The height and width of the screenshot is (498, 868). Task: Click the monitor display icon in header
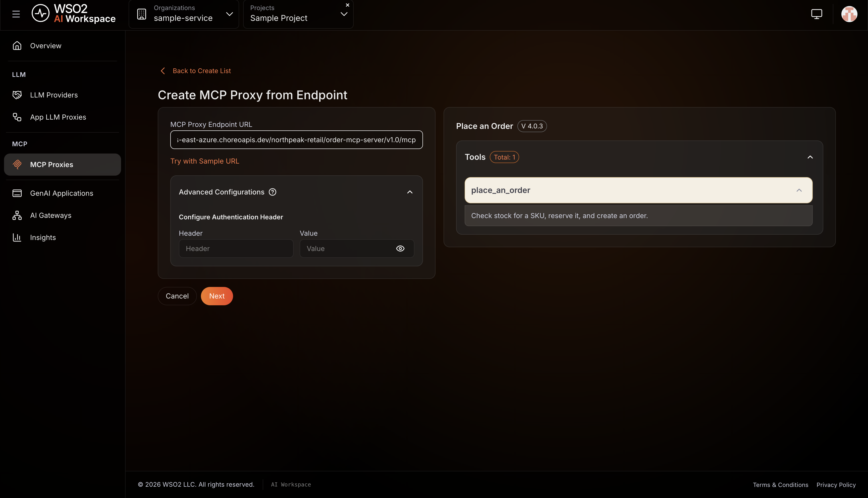click(x=817, y=14)
